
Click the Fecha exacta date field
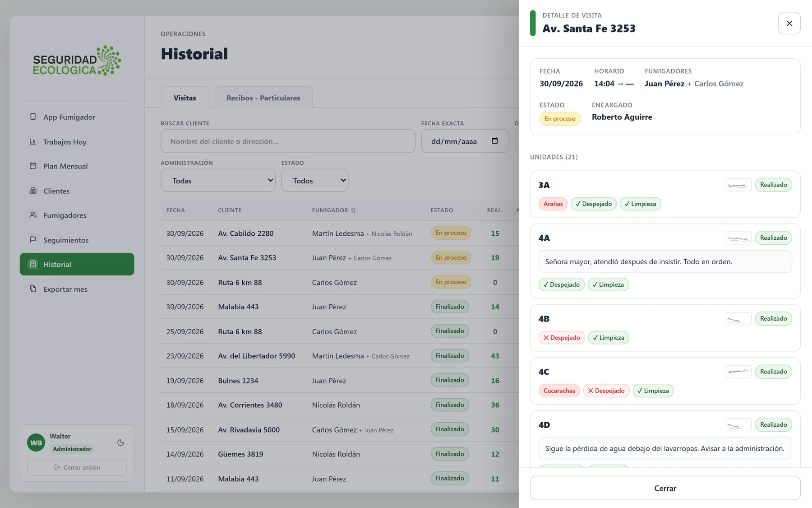pyautogui.click(x=465, y=141)
